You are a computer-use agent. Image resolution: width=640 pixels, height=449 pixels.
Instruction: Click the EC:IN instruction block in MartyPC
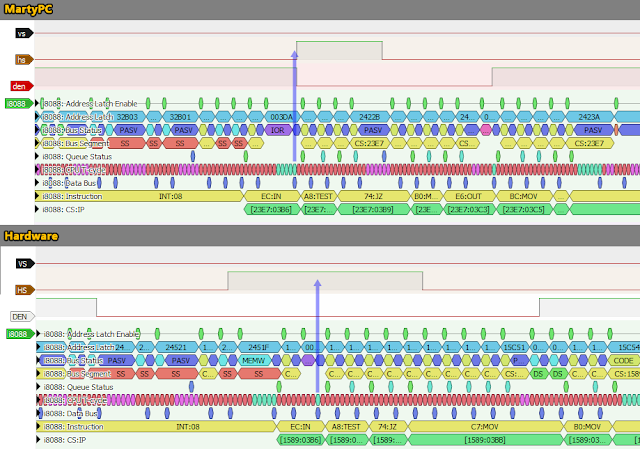click(272, 196)
